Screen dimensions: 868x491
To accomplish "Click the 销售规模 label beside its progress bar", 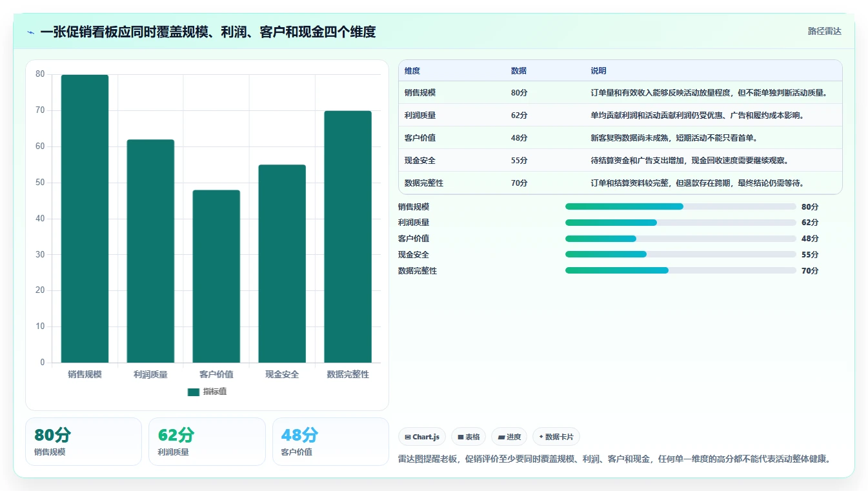I will click(414, 207).
